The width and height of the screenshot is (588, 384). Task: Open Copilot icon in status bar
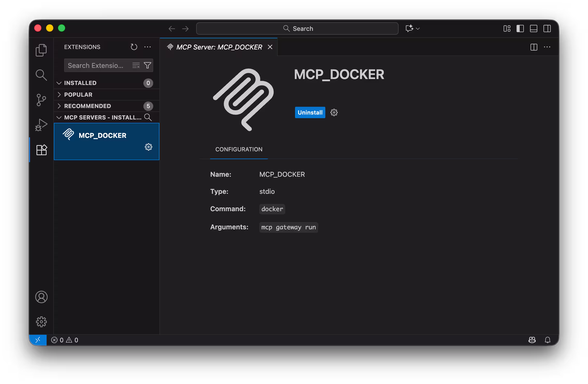(x=532, y=340)
